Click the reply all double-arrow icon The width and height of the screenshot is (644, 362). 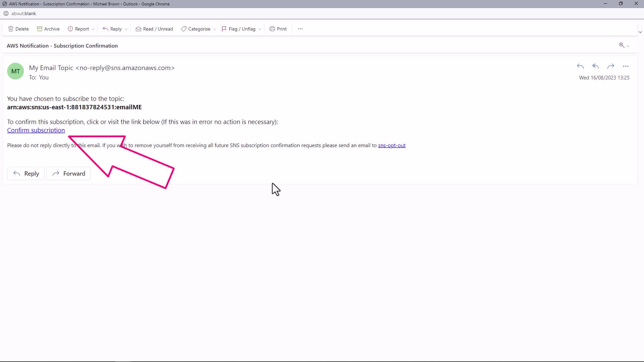coord(595,66)
